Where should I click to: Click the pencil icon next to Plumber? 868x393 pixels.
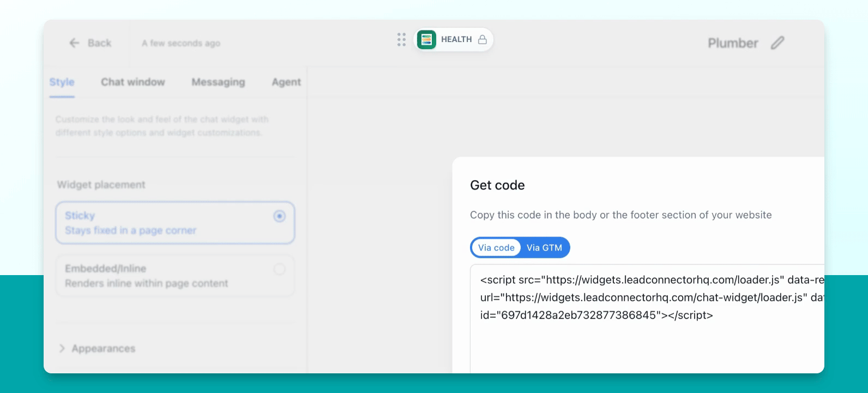(778, 43)
